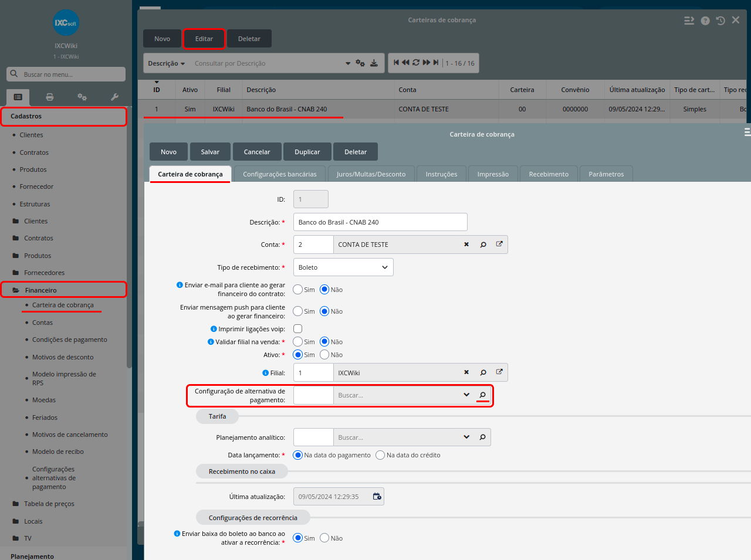
Task: Select Sim for enviar mensagem push
Action: point(298,311)
